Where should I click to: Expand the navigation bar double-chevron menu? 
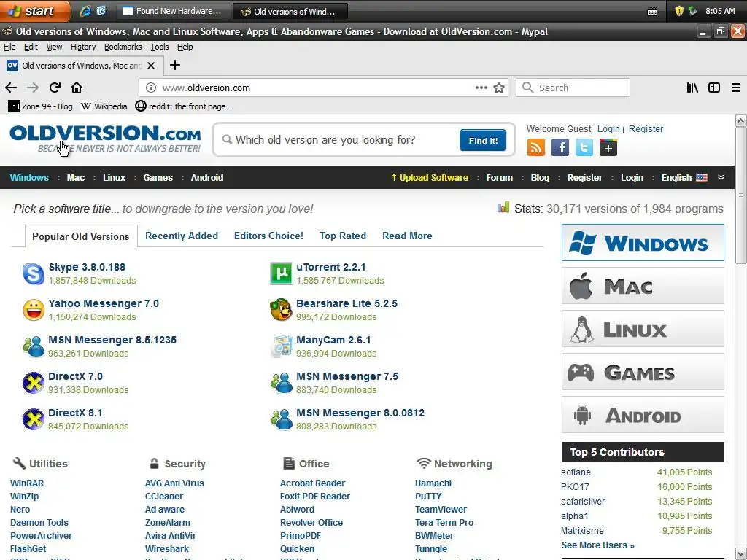[721, 177]
